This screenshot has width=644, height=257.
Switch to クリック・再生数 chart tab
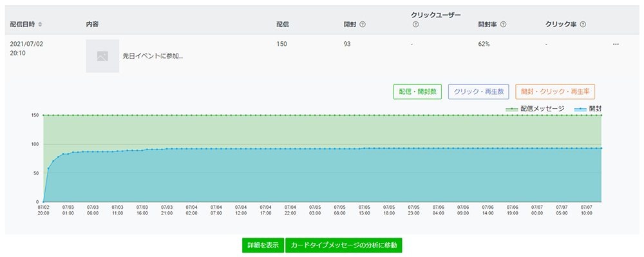coord(478,92)
